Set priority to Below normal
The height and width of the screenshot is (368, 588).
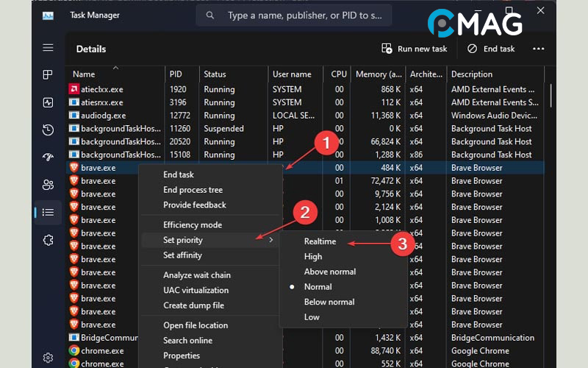coord(329,302)
